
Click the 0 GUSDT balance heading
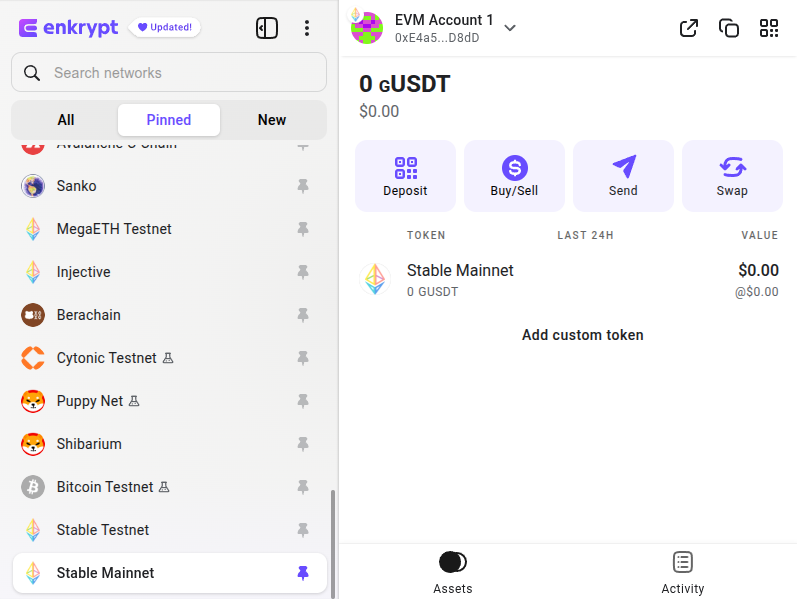(405, 84)
